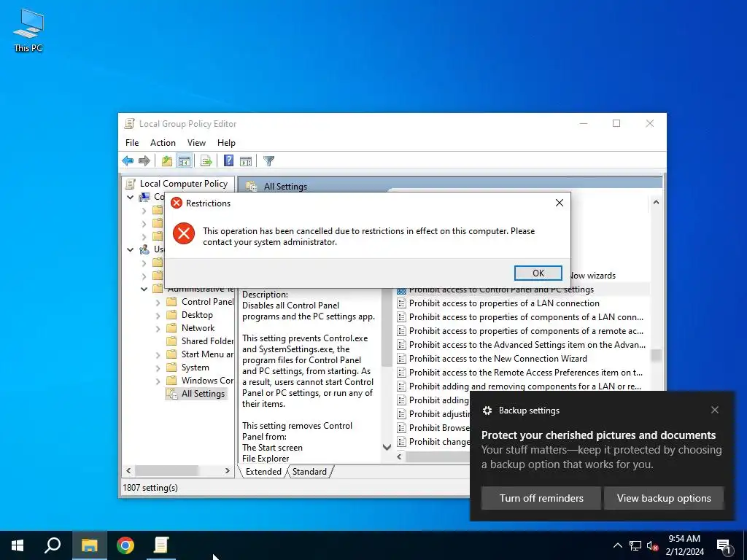Click scroll left arrow of tree pane
Image resolution: width=747 pixels, height=560 pixels.
[128, 470]
